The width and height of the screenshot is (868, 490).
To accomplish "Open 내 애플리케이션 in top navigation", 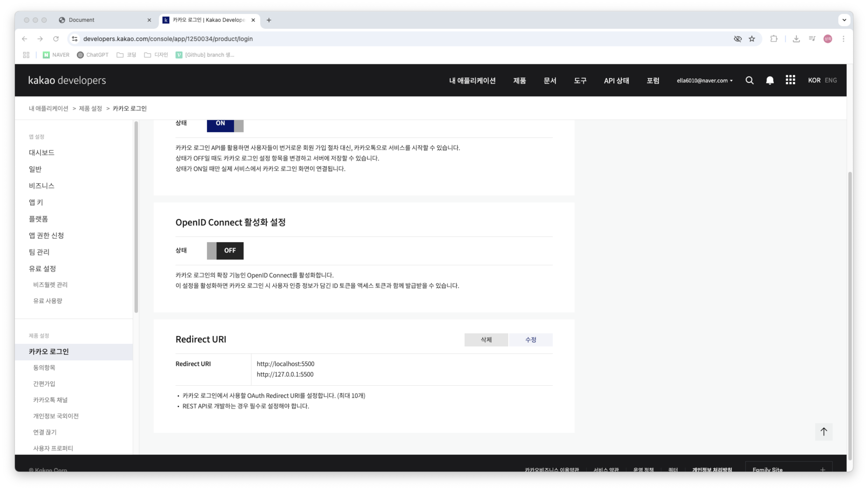I will 472,81.
